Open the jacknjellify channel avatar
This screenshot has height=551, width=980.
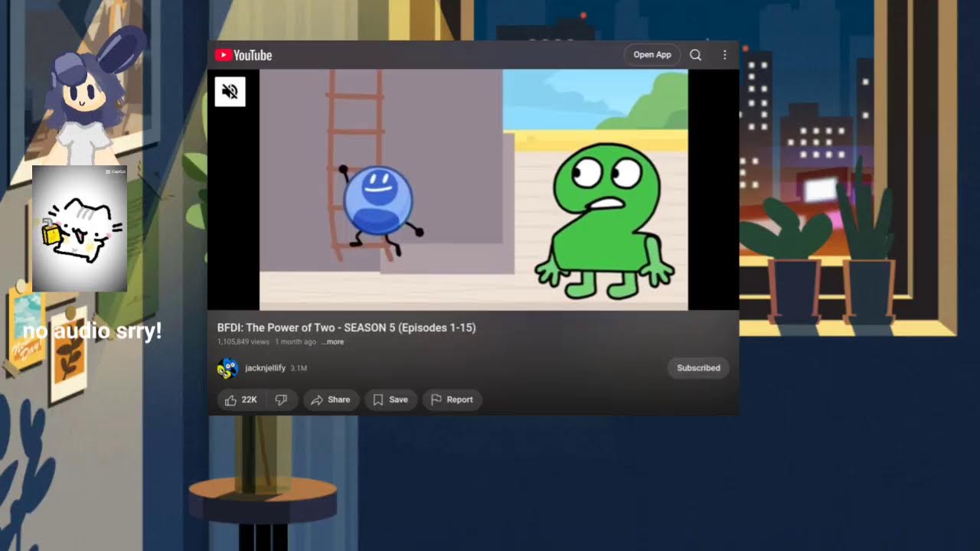coord(227,369)
